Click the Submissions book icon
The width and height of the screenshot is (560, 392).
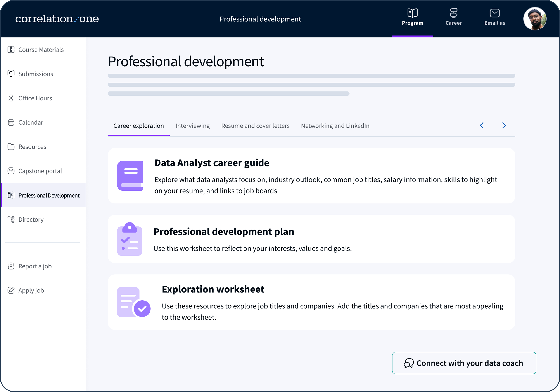click(11, 74)
